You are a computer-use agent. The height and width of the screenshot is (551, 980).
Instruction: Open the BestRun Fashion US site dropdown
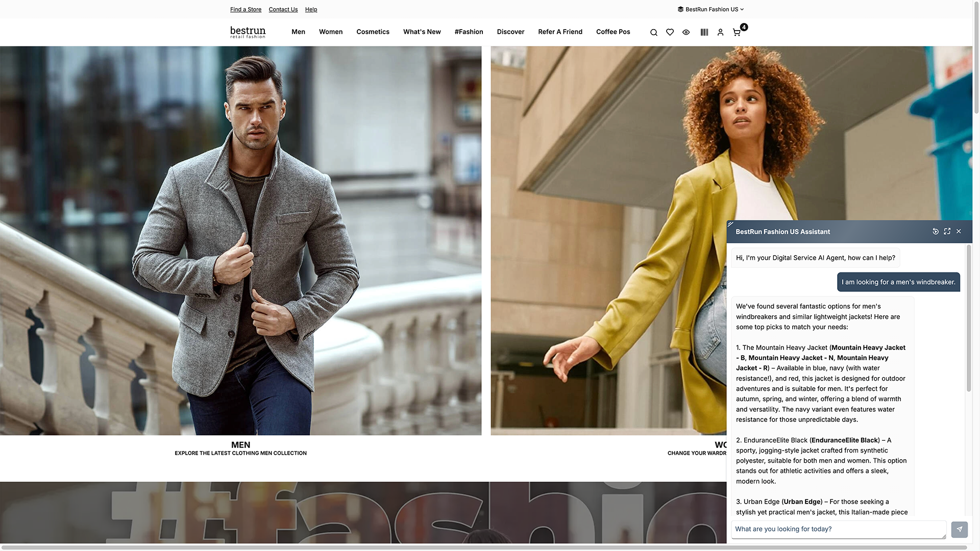point(710,9)
